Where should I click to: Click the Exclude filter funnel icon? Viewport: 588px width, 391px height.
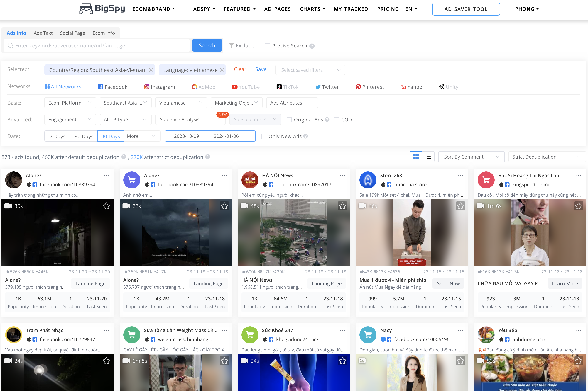(231, 45)
